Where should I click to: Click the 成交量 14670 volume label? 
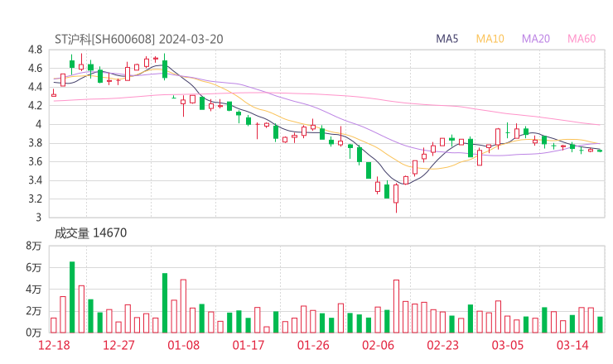click(x=90, y=232)
